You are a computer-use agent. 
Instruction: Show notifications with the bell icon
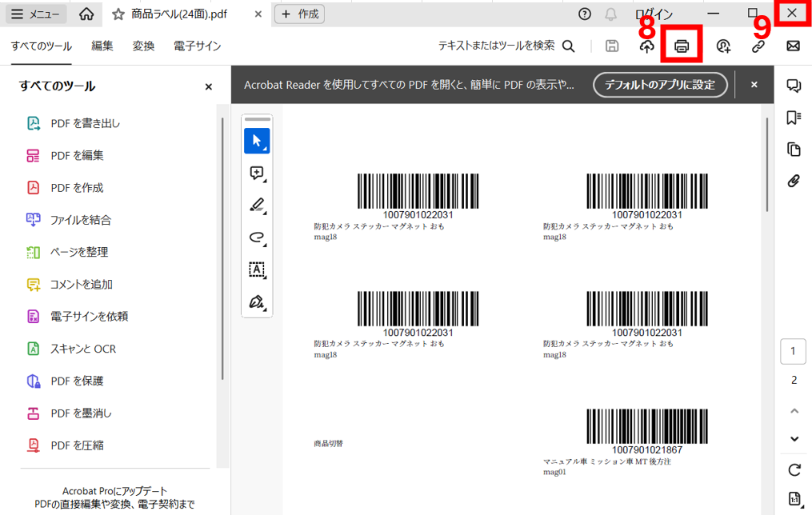pyautogui.click(x=611, y=14)
